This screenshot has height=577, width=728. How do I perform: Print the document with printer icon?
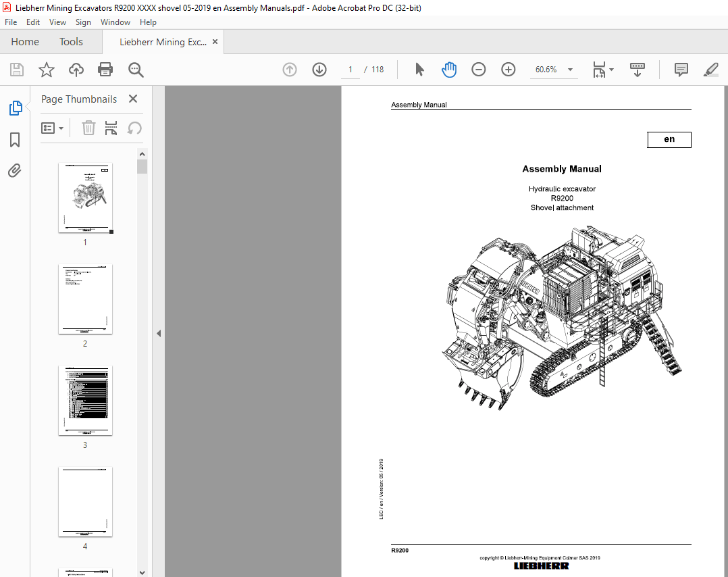[x=105, y=70]
